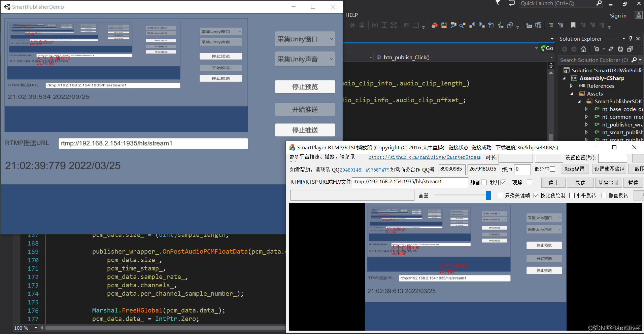Click the split editor icon above the scrollbar
Image resolution: width=644 pixels, height=334 pixels.
click(x=551, y=66)
